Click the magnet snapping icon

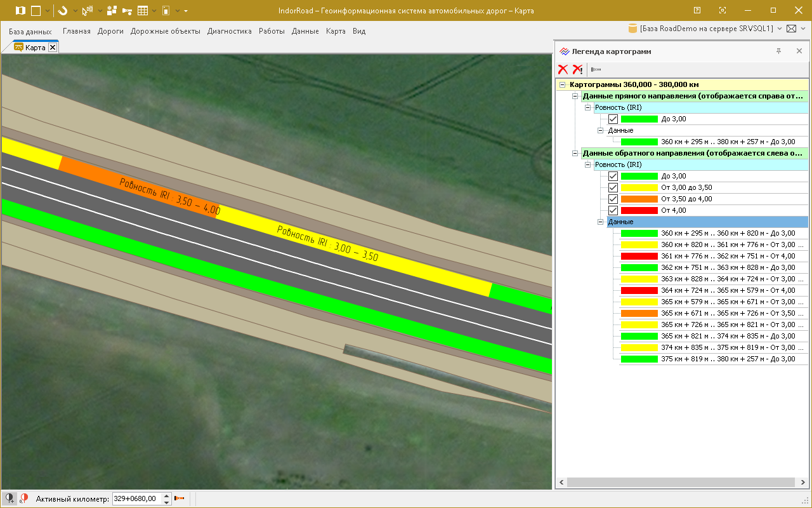(x=62, y=11)
